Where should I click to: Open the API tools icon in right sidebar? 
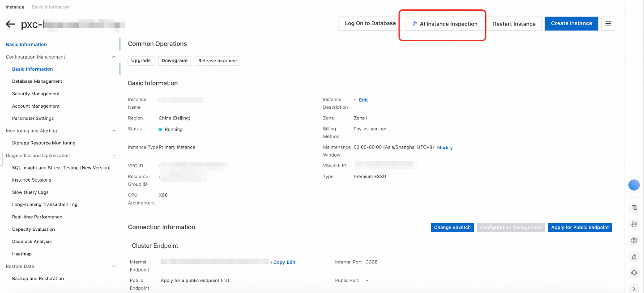(634, 224)
